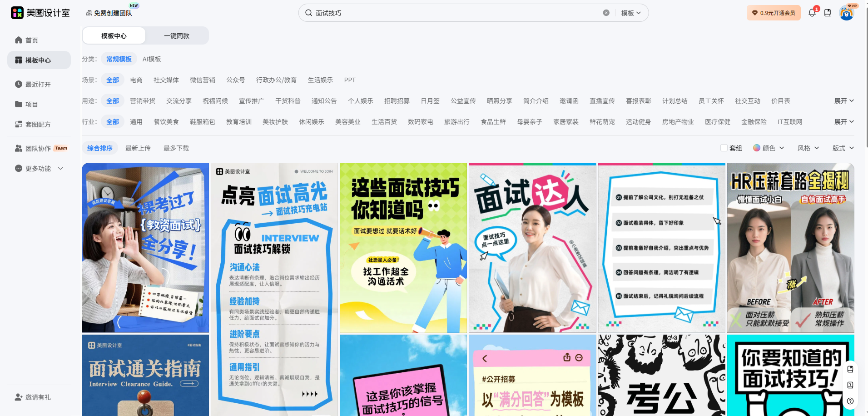The image size is (868, 416).
Task: Open the help question mark icon
Action: [x=850, y=401]
